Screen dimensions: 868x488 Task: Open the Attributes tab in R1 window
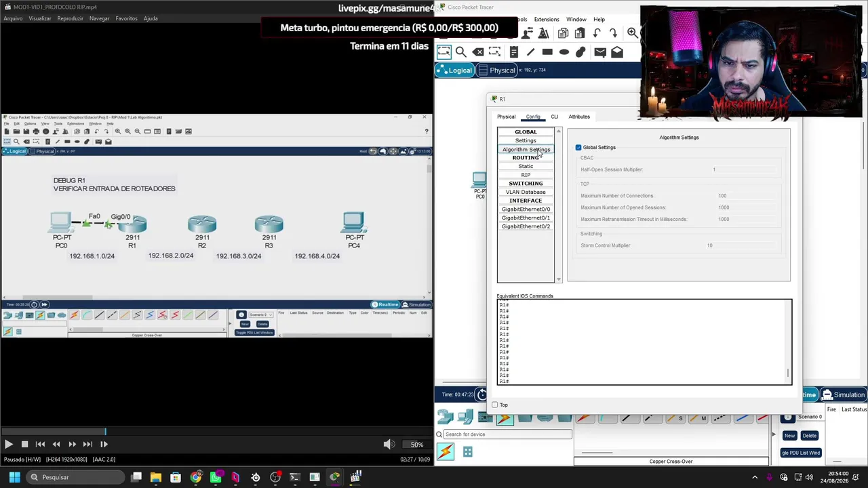pos(579,117)
